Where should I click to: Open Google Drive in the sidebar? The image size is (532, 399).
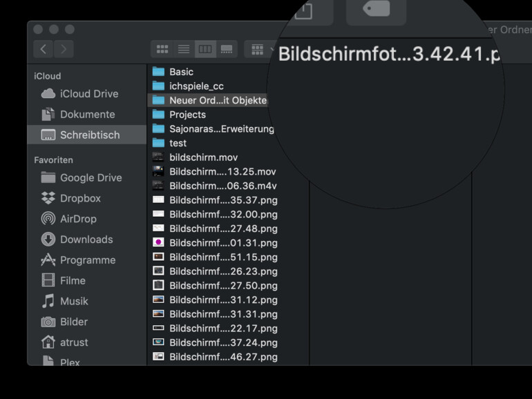point(91,177)
